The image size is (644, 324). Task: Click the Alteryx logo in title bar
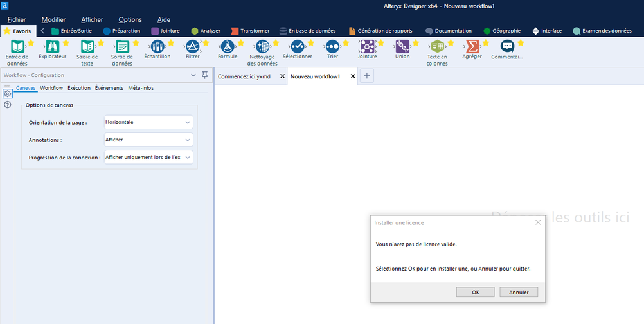coord(5,5)
